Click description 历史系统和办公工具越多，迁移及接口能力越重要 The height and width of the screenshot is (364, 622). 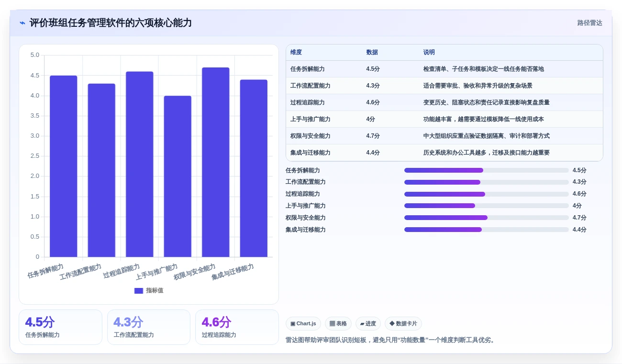click(486, 153)
